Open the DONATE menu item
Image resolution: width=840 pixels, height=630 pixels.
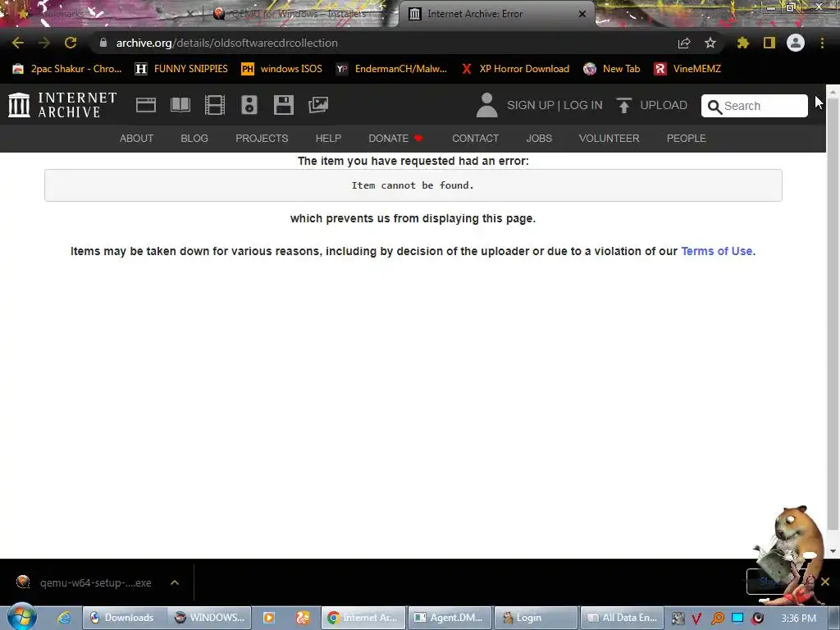point(395,138)
